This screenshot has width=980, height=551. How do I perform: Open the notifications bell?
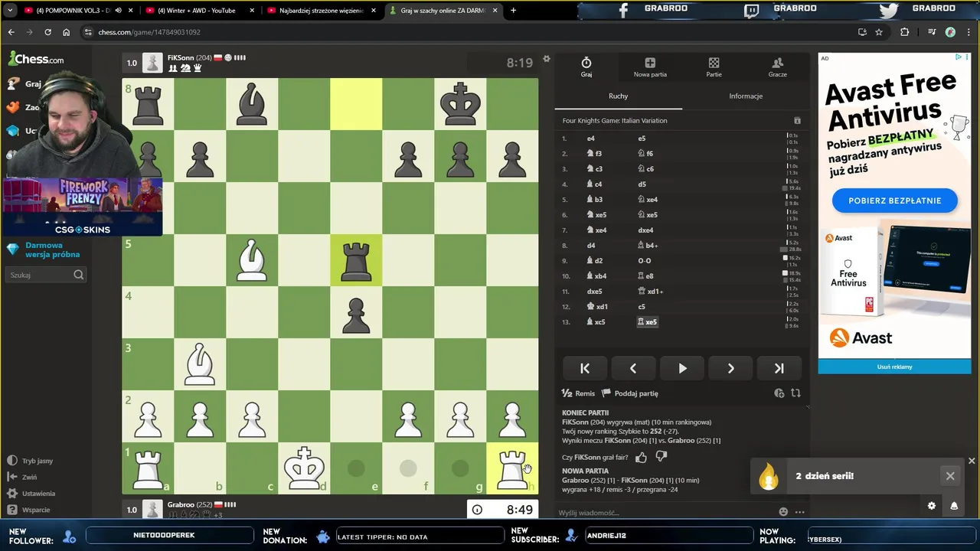point(954,506)
